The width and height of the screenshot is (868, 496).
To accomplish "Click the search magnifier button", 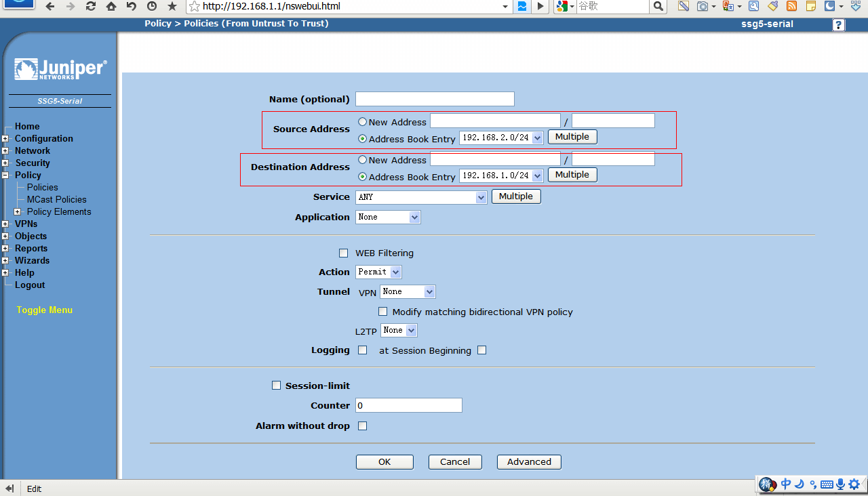I will (658, 6).
